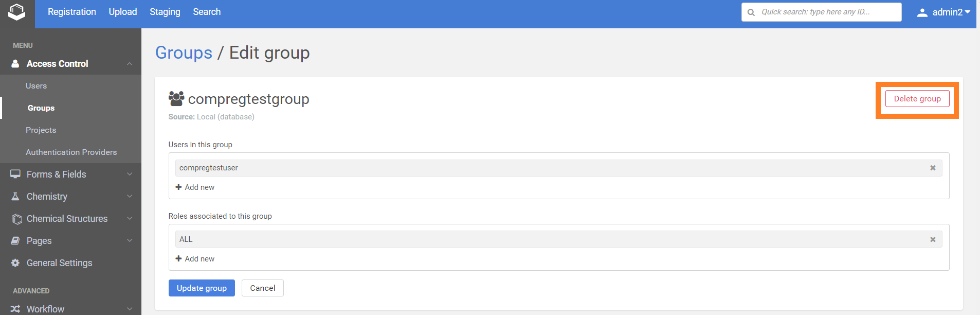Expand the Chemistry menu chevron
This screenshot has height=315, width=980.
click(x=130, y=197)
